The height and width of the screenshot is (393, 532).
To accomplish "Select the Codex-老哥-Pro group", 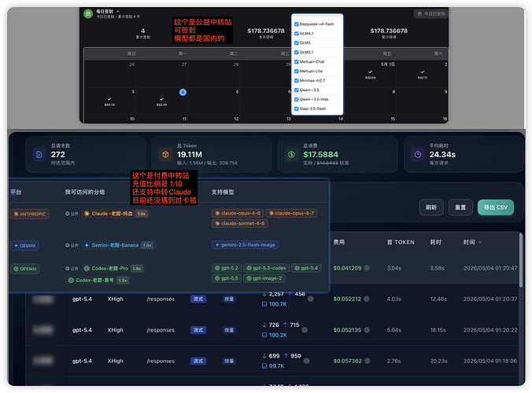I will coord(113,269).
